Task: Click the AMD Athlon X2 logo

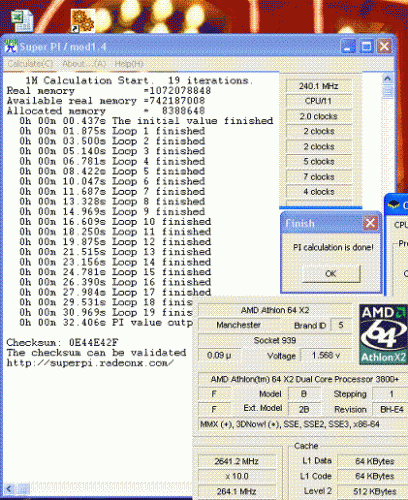Action: [x=383, y=334]
